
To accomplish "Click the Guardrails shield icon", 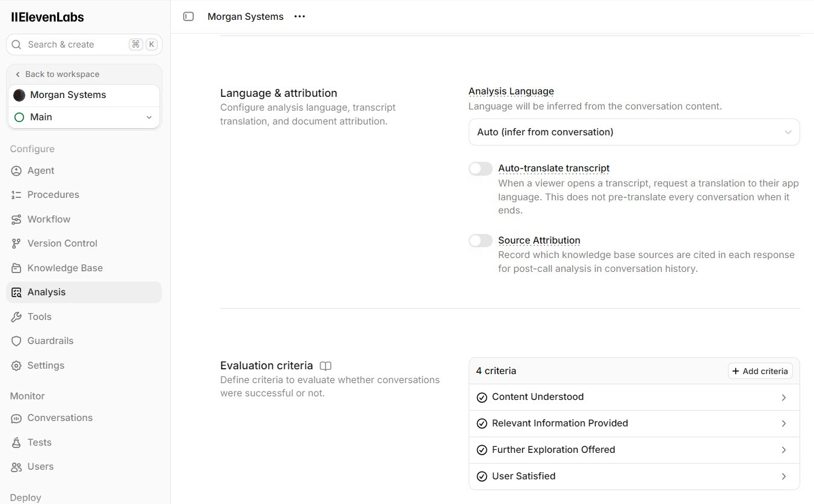I will click(x=16, y=341).
